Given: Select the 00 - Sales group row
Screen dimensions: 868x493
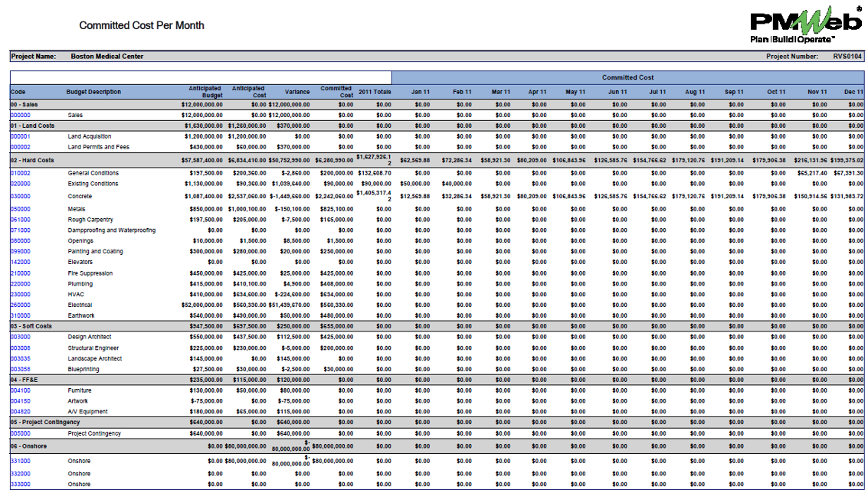Looking at the screenshot, I should pos(437,105).
